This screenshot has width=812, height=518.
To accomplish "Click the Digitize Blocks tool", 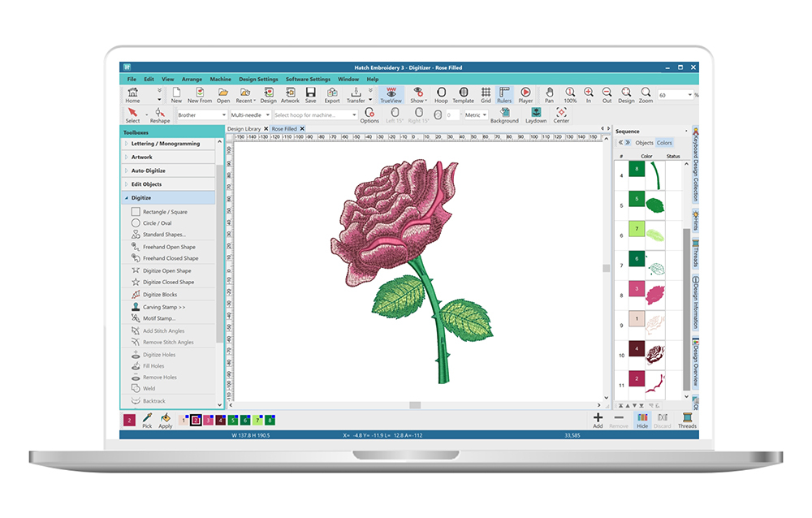I will tap(160, 295).
